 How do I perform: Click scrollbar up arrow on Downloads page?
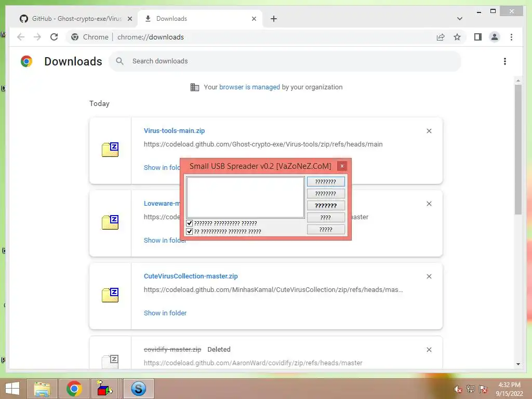pos(518,81)
